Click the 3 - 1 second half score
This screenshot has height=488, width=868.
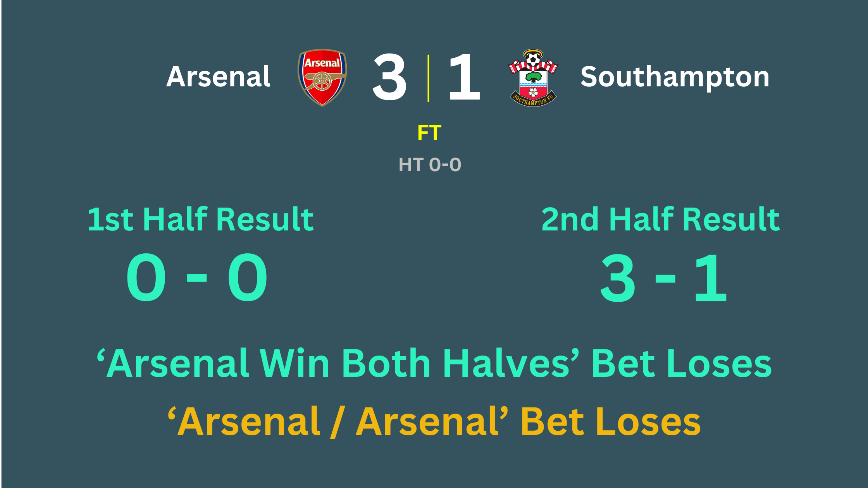coord(663,277)
